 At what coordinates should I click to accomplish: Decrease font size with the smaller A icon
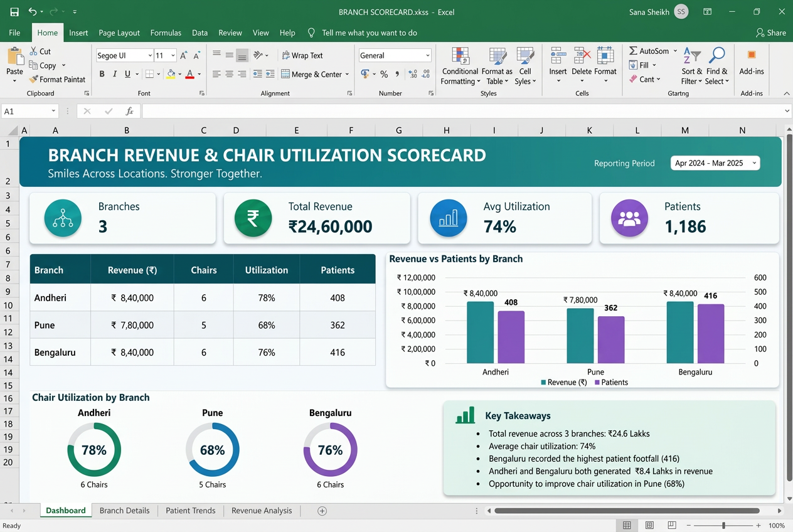(x=196, y=56)
